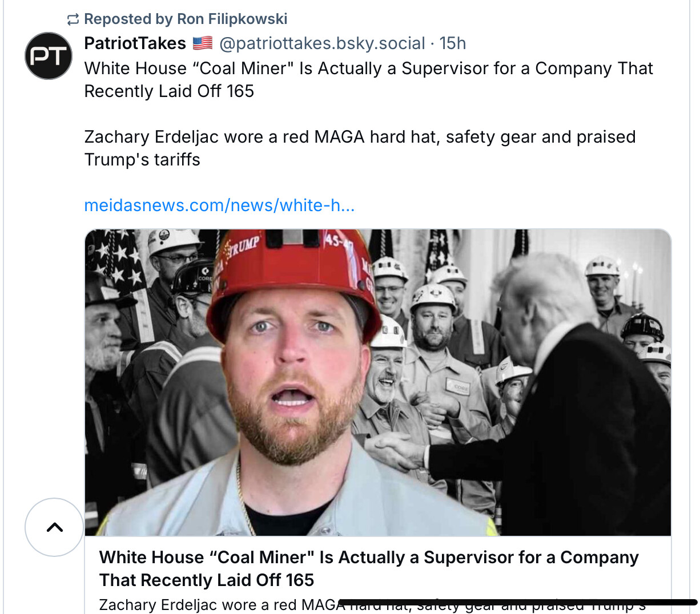
Task: Open the link card preview image
Action: tap(377, 382)
